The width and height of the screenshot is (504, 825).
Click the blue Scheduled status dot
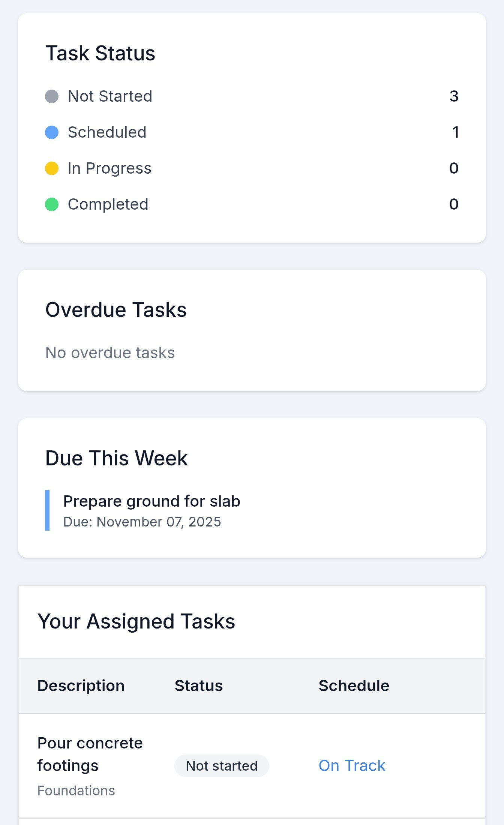click(x=51, y=132)
